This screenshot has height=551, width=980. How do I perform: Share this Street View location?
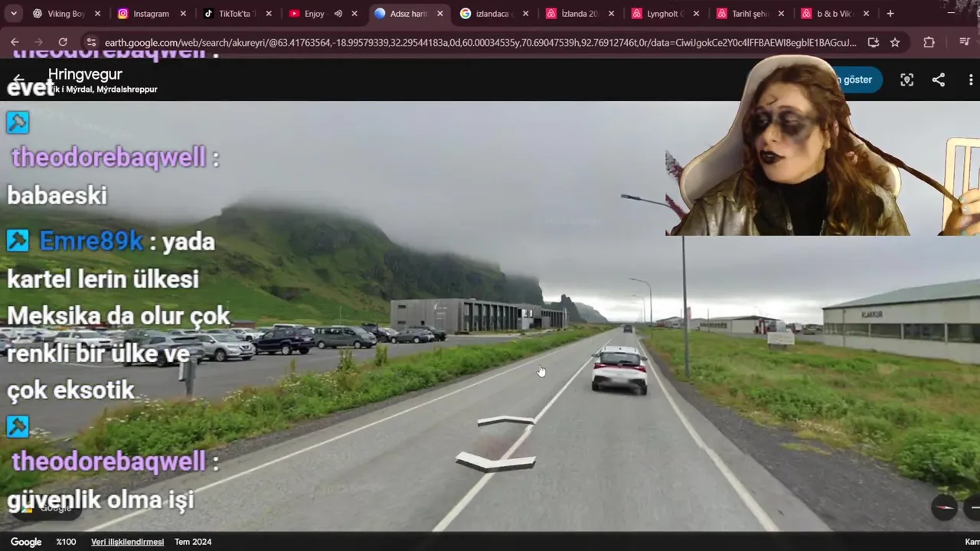939,80
